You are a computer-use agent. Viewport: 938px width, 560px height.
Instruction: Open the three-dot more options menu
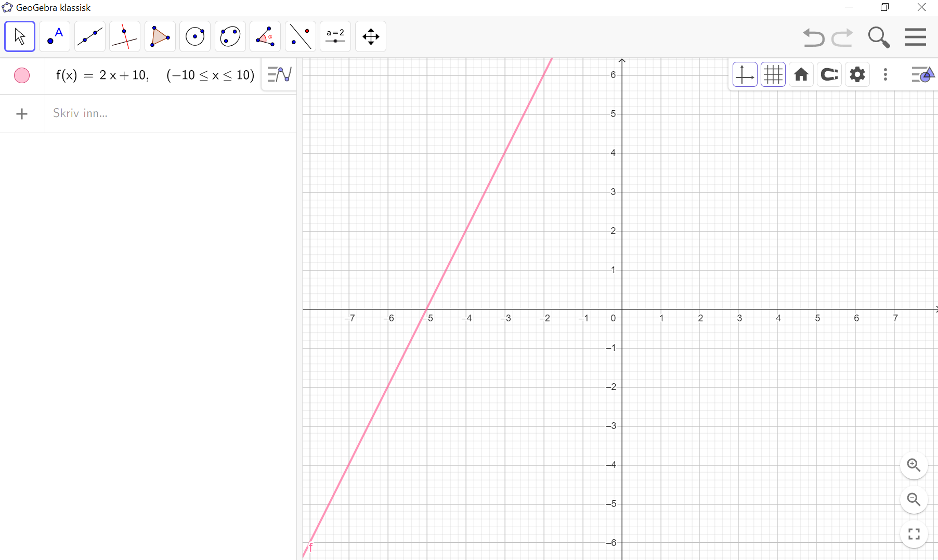(885, 74)
